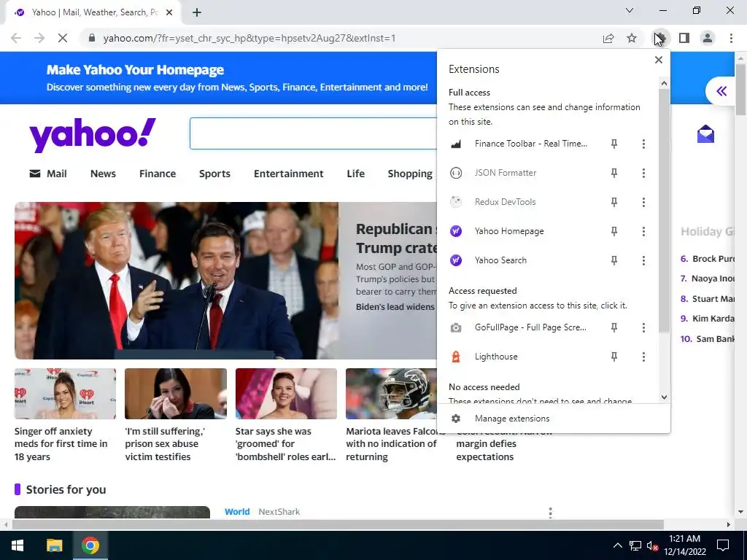Viewport: 747px width, 560px height.
Task: Open the Mail section on Yahoo
Action: click(48, 174)
